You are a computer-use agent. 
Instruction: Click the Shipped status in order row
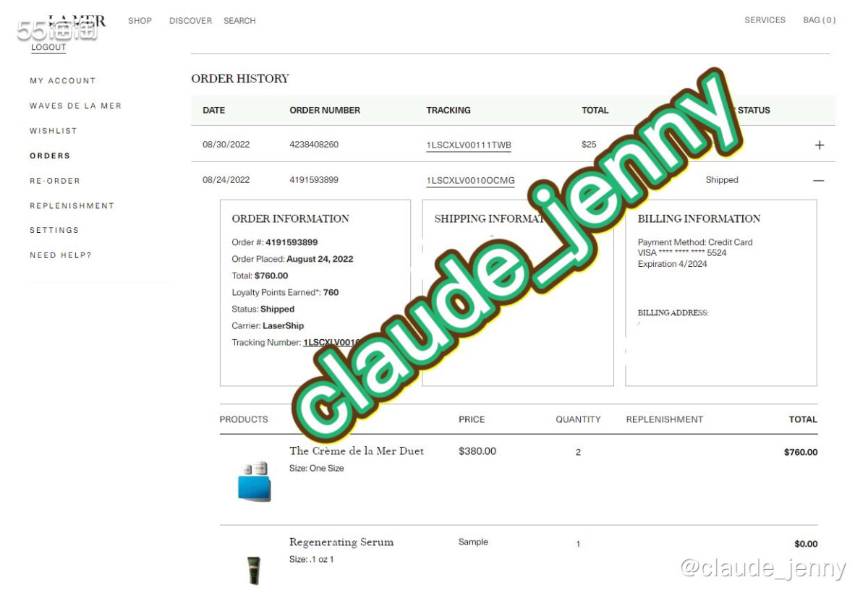[x=722, y=180]
